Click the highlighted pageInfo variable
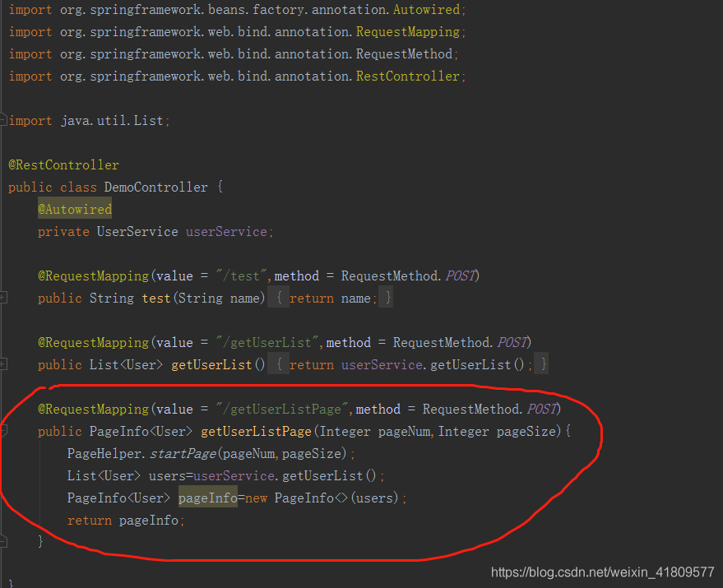The width and height of the screenshot is (723, 588). 208,498
